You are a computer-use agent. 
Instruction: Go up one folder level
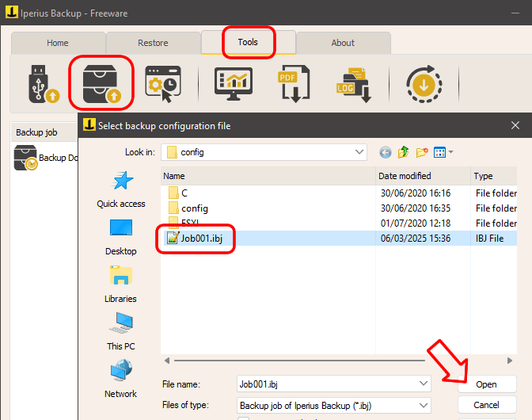coord(404,152)
